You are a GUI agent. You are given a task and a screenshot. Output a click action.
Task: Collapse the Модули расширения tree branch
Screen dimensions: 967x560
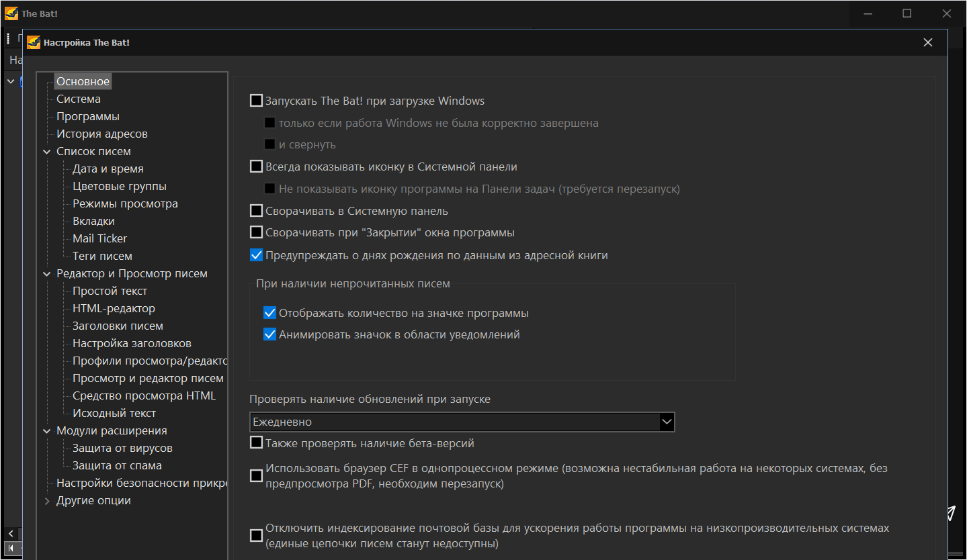click(x=47, y=431)
